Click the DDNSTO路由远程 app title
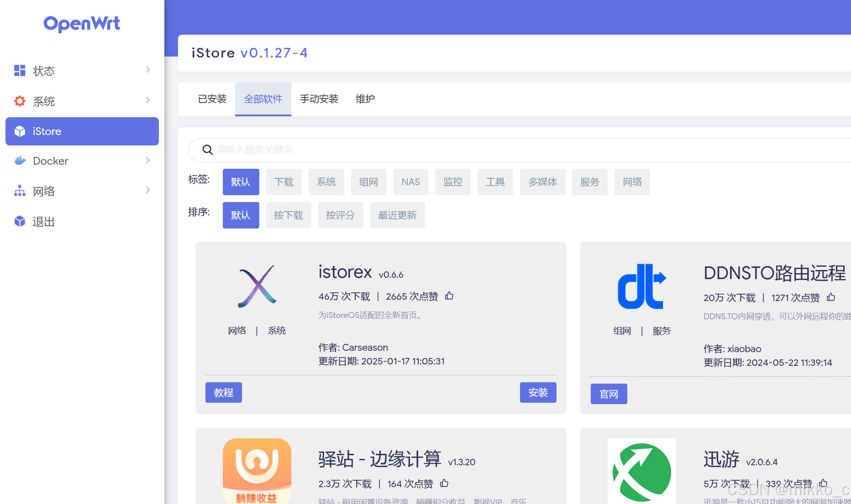Screen dimensions: 851x504 tap(775, 273)
